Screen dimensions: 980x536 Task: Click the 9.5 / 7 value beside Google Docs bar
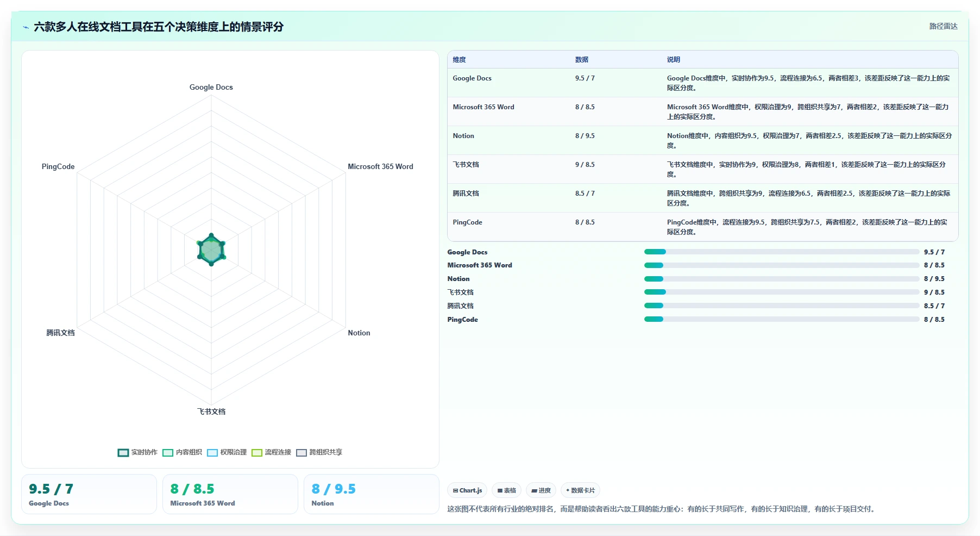click(x=934, y=252)
